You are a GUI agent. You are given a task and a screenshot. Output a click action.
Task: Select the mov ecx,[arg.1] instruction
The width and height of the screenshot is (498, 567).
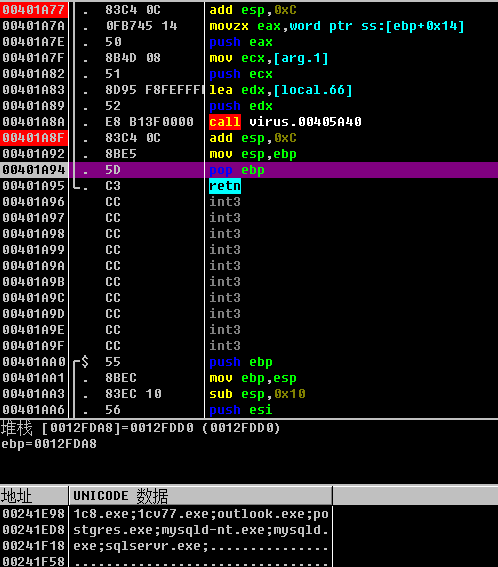pos(269,58)
